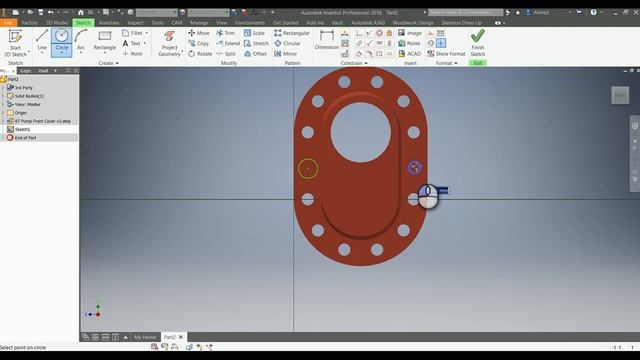Switch to the Annotate tab
This screenshot has height=360, width=640.
coord(109,23)
